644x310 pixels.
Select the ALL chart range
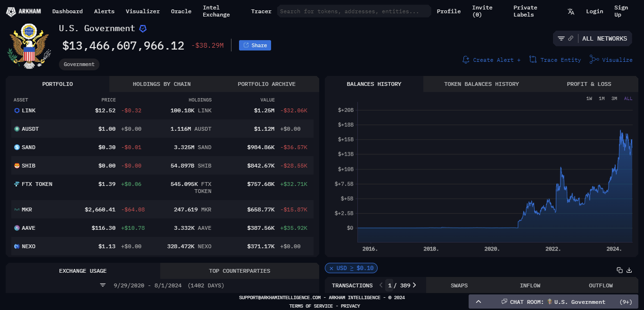coord(628,99)
